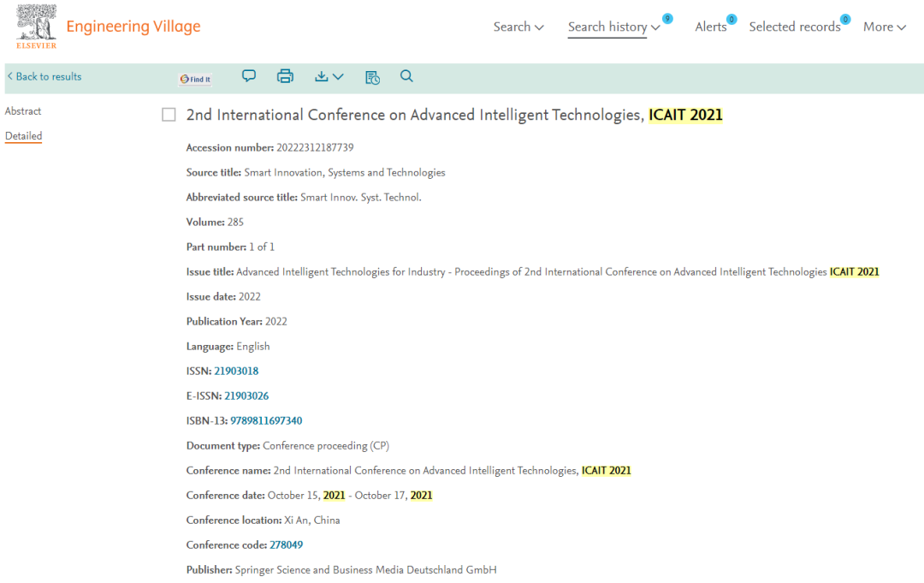The image size is (924, 583).
Task: Click accession number 20222312187739
Action: point(315,148)
